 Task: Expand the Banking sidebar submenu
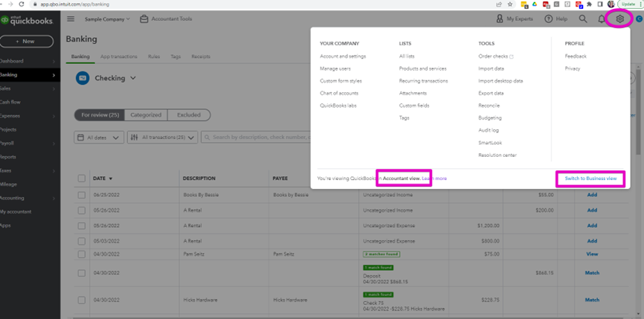54,75
